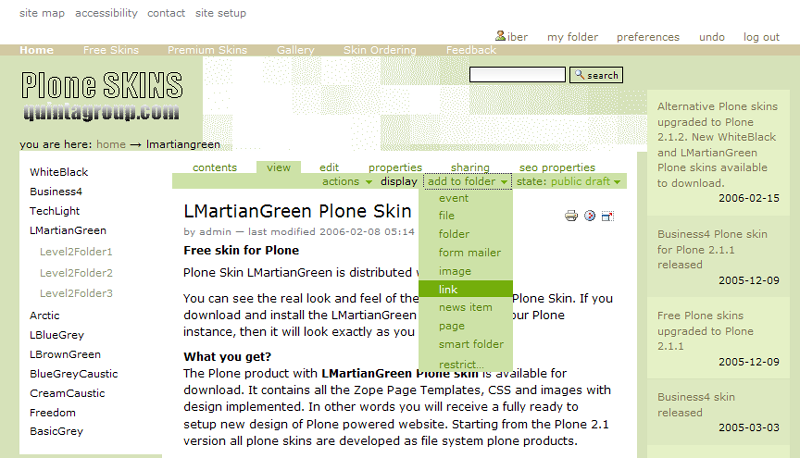The image size is (800, 458).
Task: Choose link from add to folder menu
Action: point(448,289)
